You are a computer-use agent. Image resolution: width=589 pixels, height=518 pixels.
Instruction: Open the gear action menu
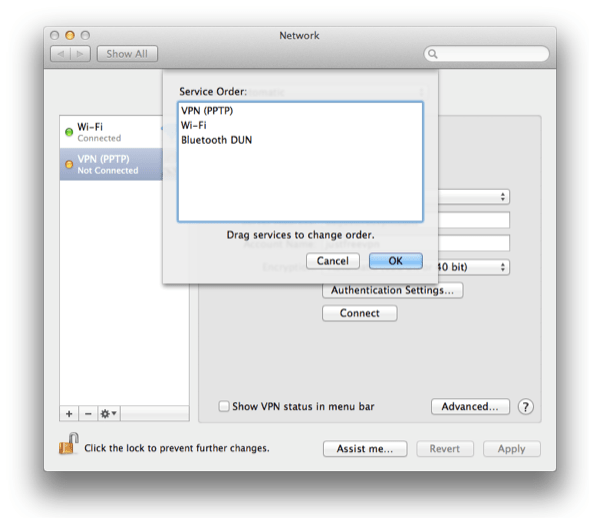tap(109, 414)
